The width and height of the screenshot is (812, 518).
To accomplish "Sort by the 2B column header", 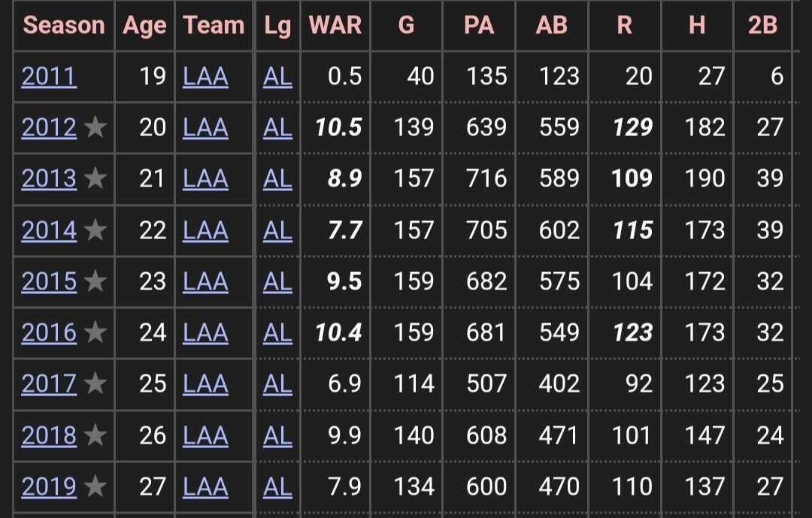I will pos(763,25).
